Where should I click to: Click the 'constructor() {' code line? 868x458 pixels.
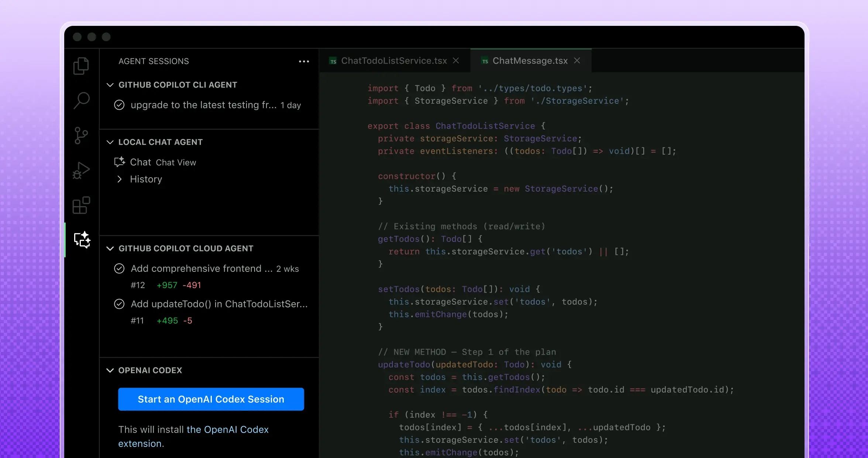point(417,176)
